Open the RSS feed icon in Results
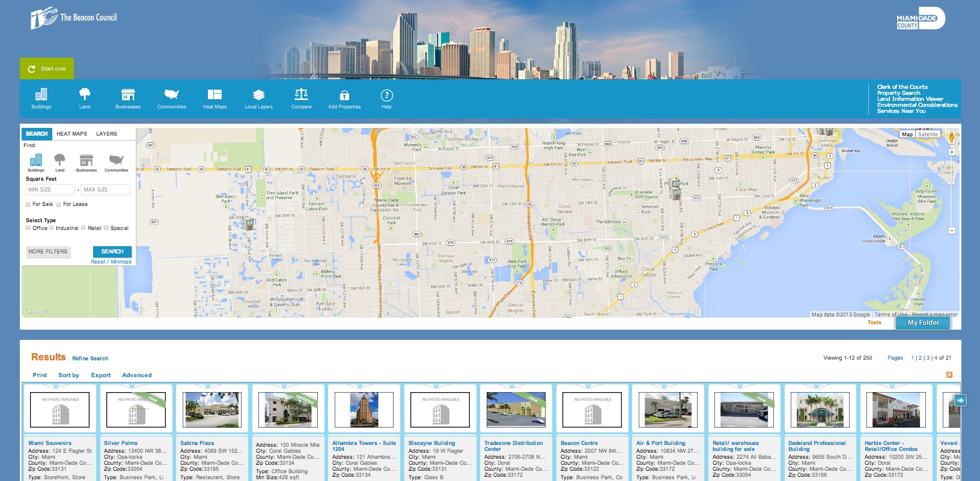 (x=949, y=375)
